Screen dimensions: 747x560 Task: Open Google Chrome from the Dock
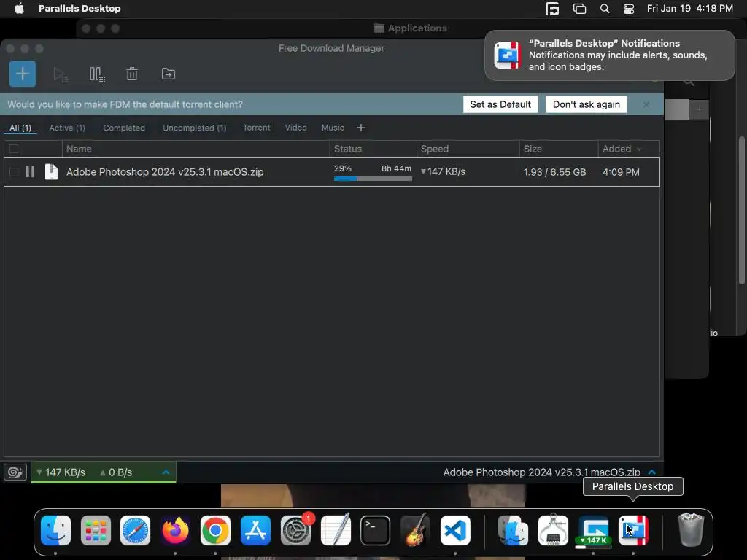[x=215, y=531]
